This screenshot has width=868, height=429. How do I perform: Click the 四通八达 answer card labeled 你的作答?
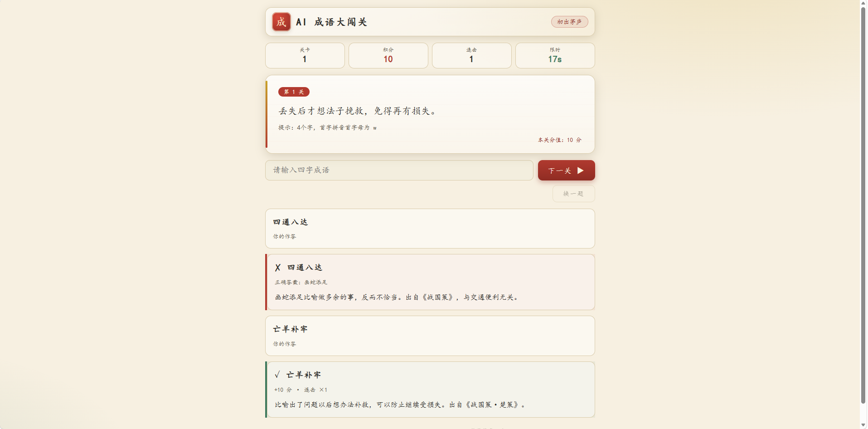430,229
